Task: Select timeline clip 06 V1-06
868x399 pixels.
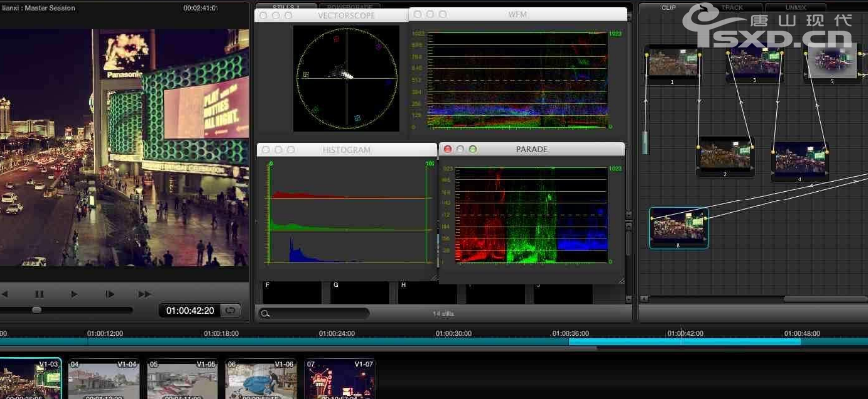Action: tap(261, 379)
